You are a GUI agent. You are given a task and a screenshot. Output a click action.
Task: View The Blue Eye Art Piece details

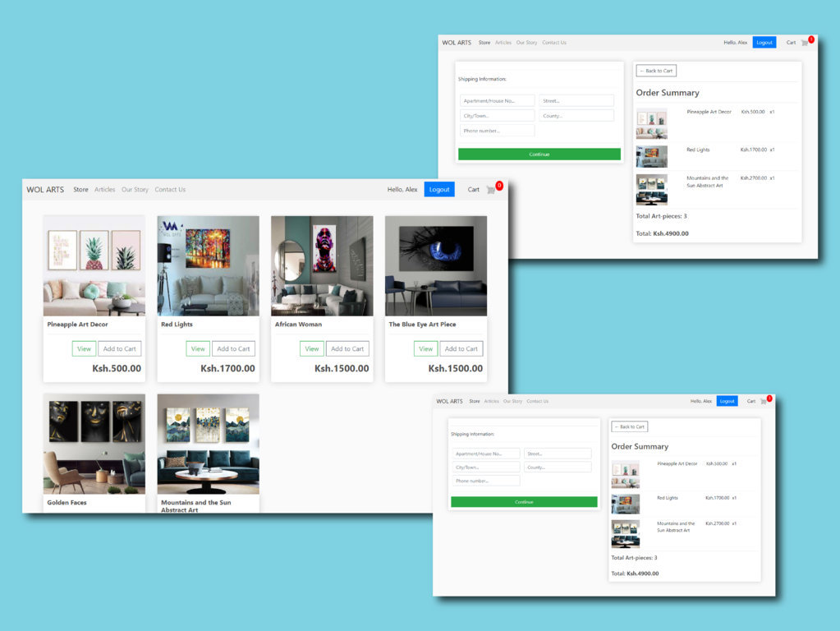[425, 348]
